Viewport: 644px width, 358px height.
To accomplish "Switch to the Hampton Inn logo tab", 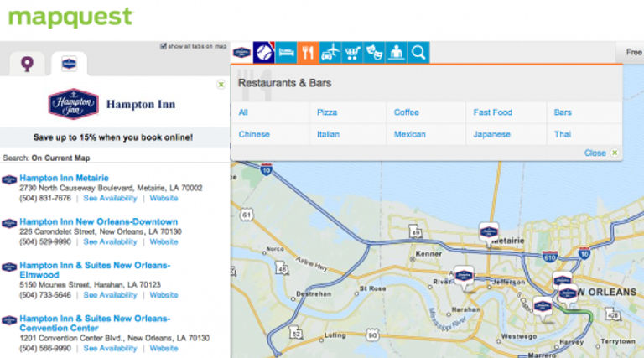I will click(x=69, y=64).
